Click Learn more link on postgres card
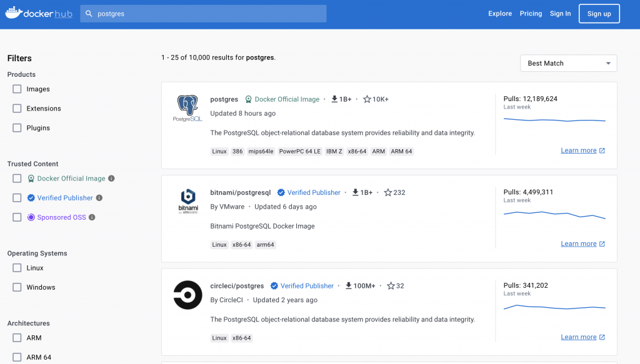640x364 pixels. [x=578, y=150]
